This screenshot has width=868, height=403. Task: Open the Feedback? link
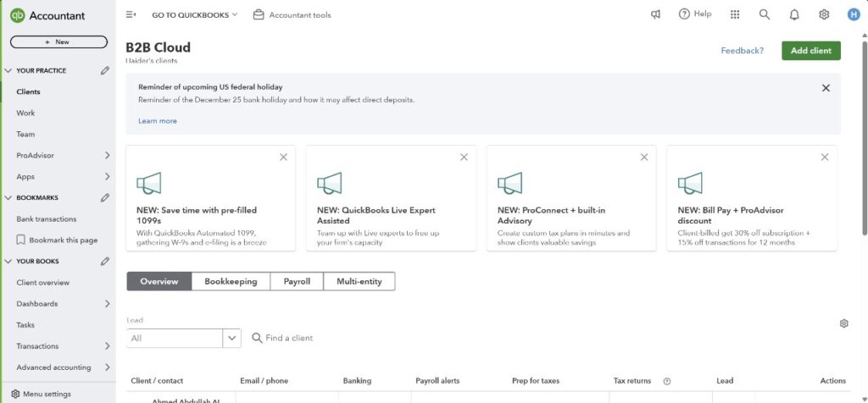click(x=742, y=50)
